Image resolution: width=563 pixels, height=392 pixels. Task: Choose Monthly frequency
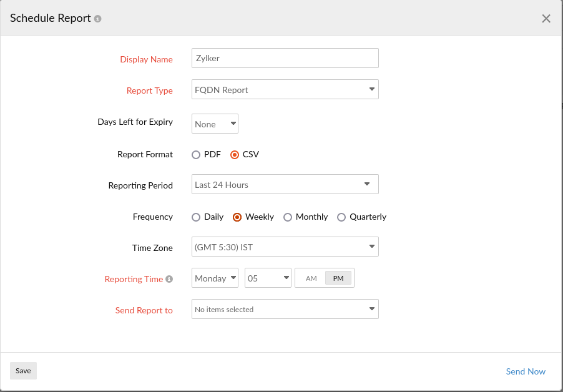[x=288, y=217]
